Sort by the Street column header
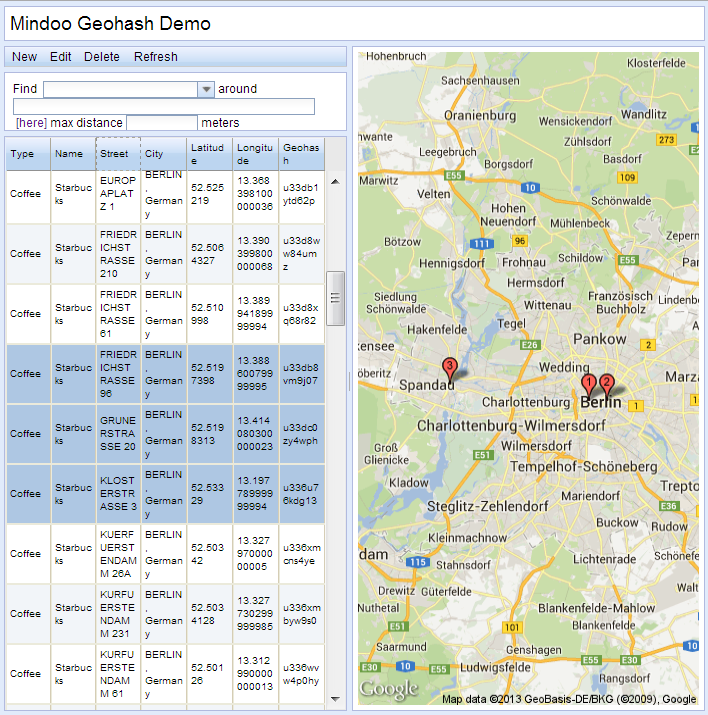708x715 pixels. 118,154
